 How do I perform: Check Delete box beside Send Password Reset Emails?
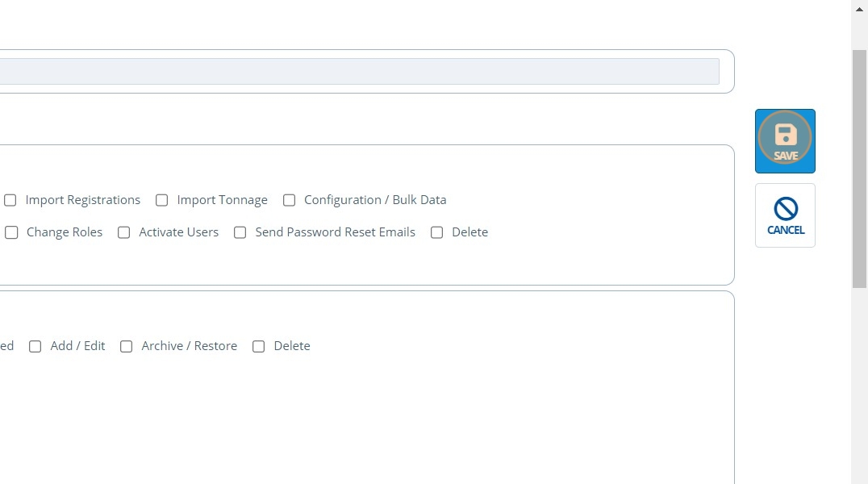[x=437, y=232]
